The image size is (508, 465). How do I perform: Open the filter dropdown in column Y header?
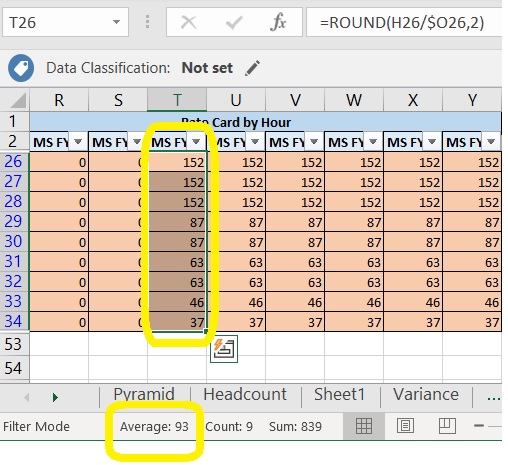point(491,142)
